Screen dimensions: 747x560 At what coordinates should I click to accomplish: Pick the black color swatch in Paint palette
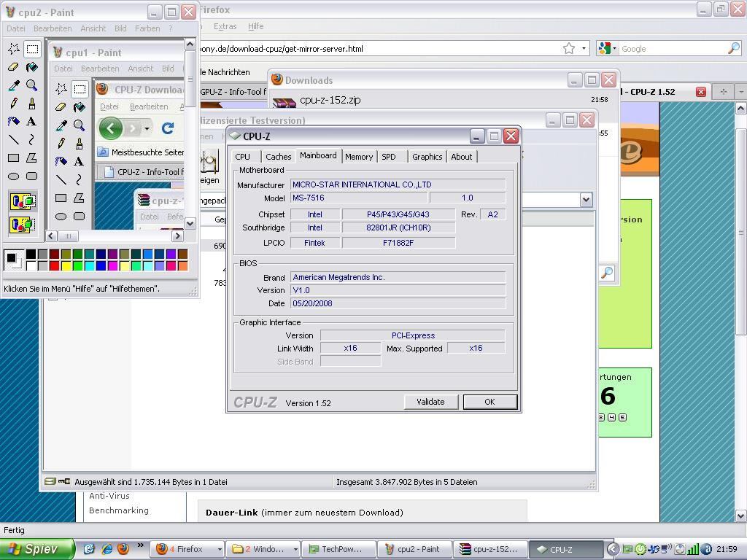point(31,254)
